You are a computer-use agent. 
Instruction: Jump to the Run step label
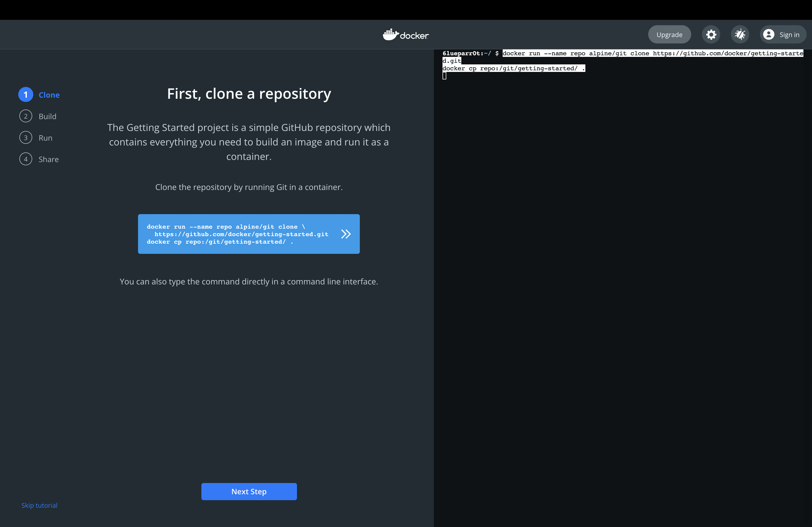pyautogui.click(x=45, y=138)
